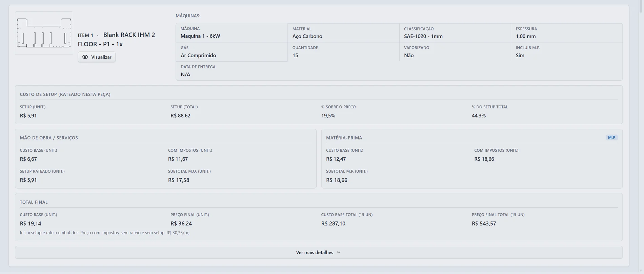Select the Data de Entrega value N/A
Image resolution: width=644 pixels, height=274 pixels.
pos(185,75)
